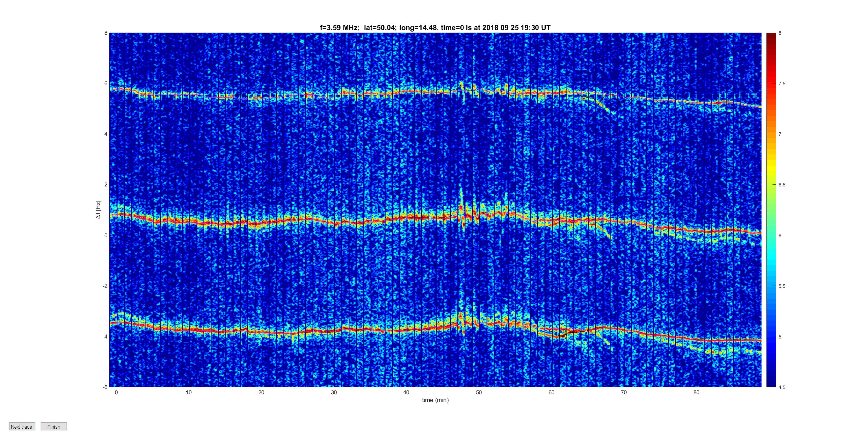Click the y-axis tick label -4

(105, 336)
